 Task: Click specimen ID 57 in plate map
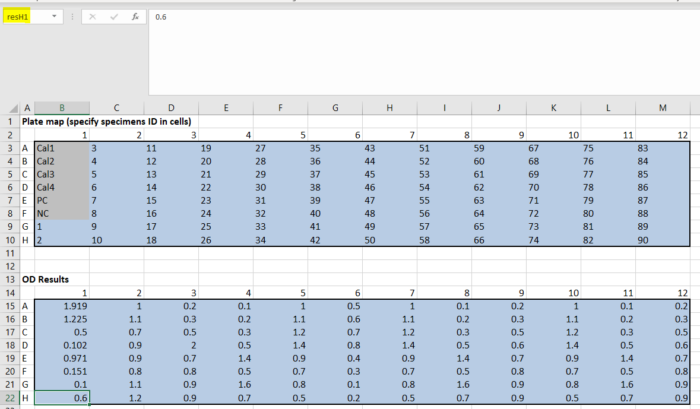pyautogui.click(x=445, y=227)
